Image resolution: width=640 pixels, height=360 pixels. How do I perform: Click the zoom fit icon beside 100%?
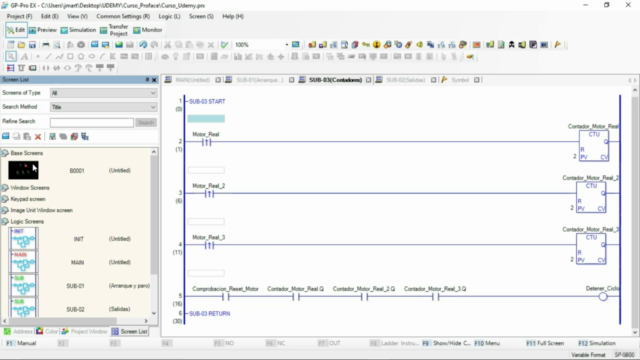pyautogui.click(x=296, y=44)
